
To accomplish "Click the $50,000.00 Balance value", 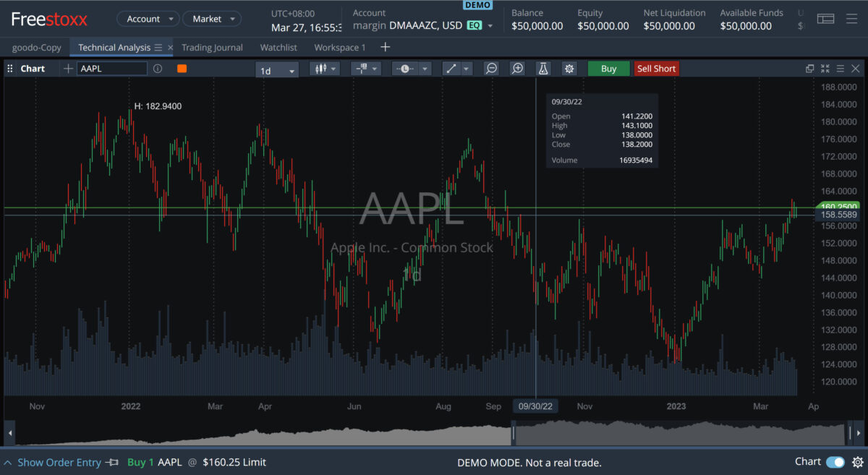I will point(537,26).
